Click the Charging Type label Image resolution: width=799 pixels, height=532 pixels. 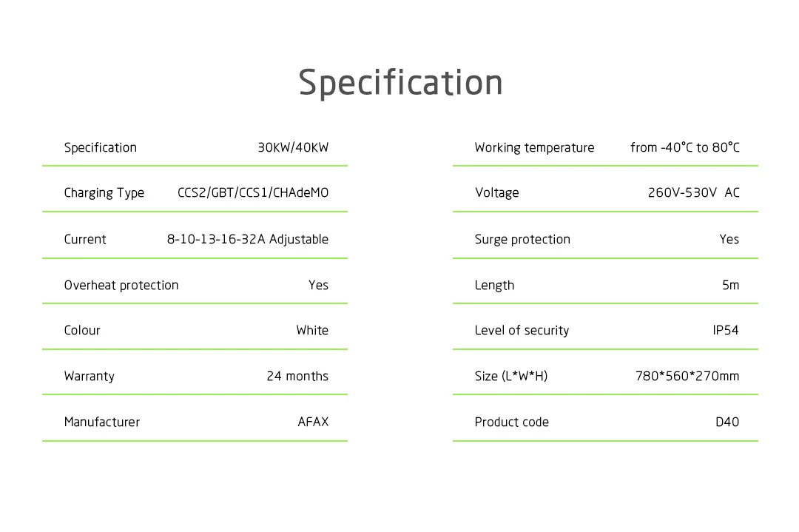point(104,193)
